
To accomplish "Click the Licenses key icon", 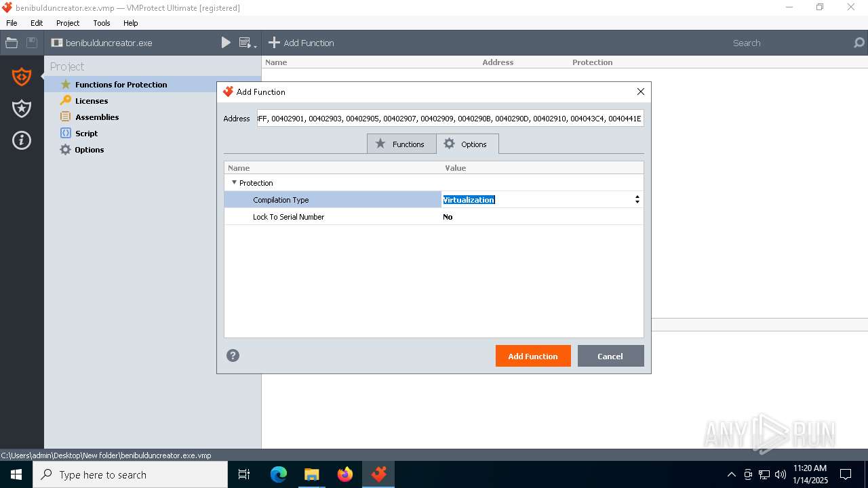I will pos(65,100).
